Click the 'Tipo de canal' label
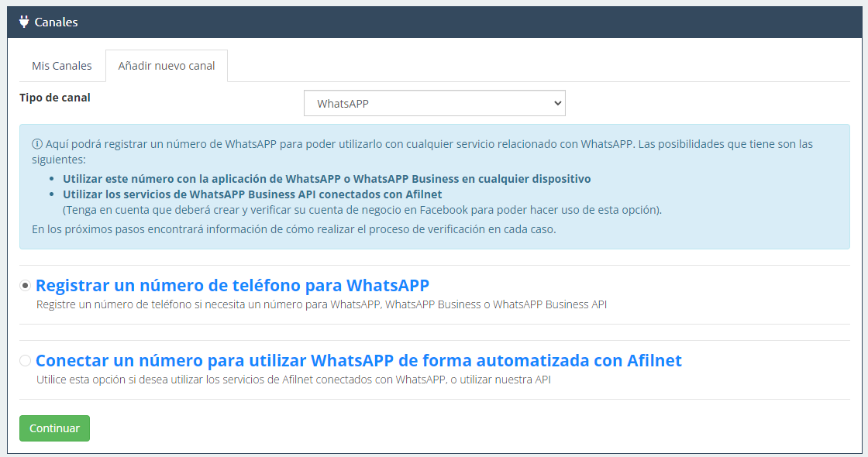 tap(55, 98)
